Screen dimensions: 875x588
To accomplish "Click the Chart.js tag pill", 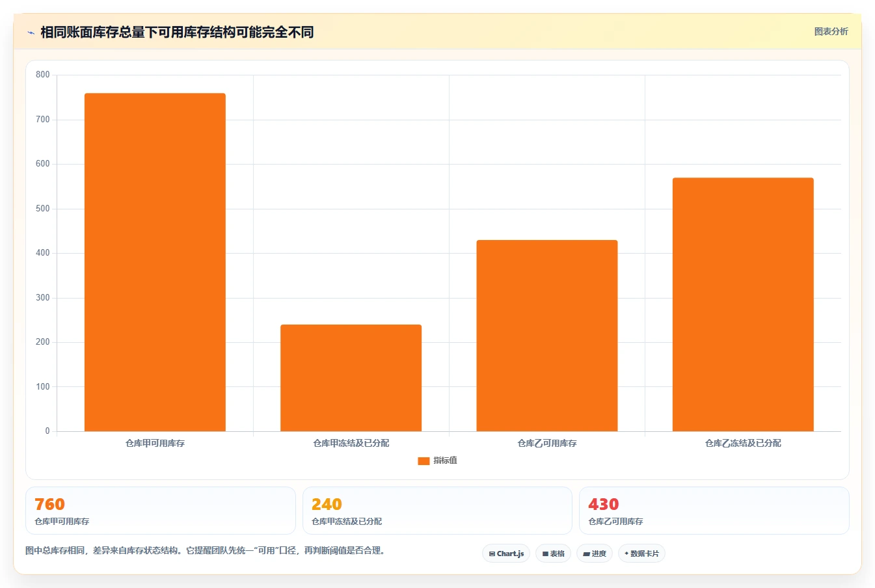I will point(506,554).
